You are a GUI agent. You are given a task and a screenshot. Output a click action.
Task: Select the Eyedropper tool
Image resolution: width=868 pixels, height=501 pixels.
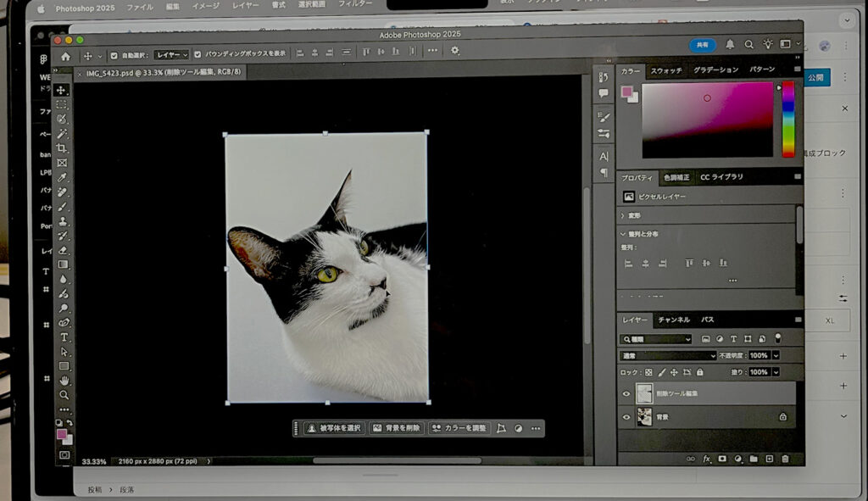tap(62, 177)
